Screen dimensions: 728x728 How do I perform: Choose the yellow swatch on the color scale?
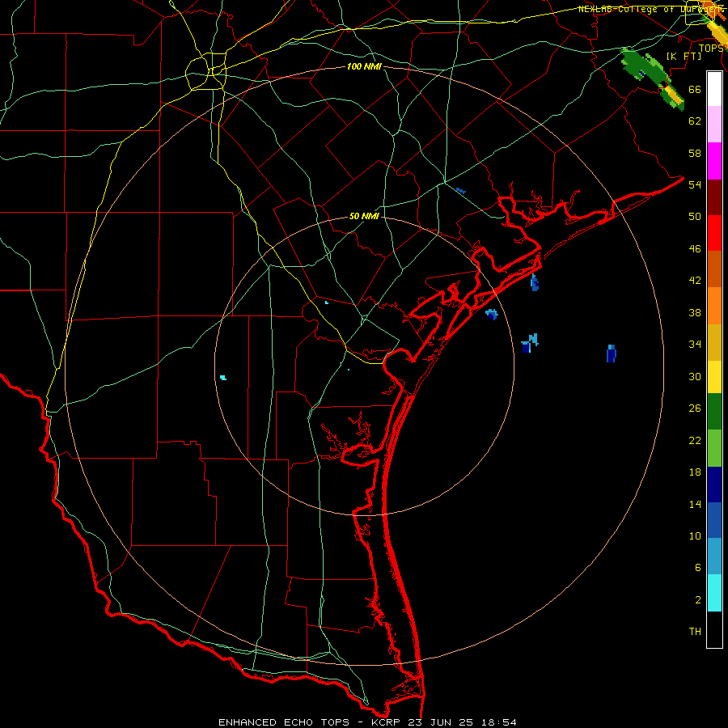pos(714,377)
